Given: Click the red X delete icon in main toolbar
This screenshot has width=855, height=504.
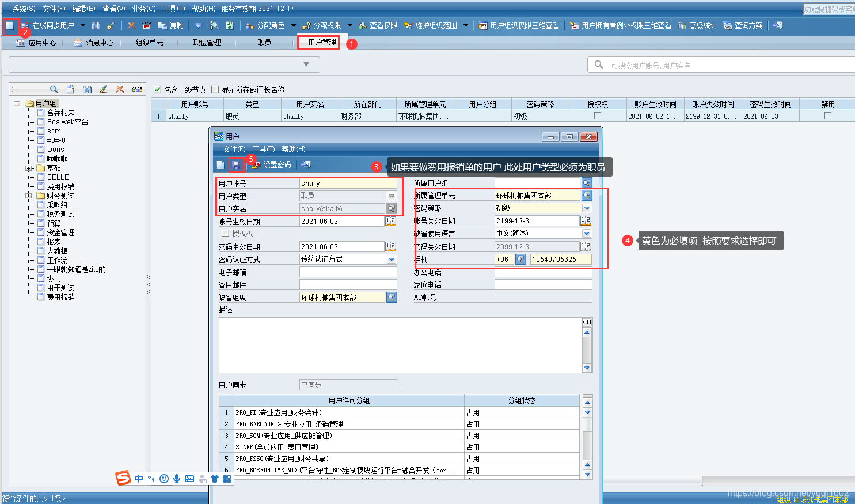Looking at the screenshot, I should pyautogui.click(x=131, y=25).
